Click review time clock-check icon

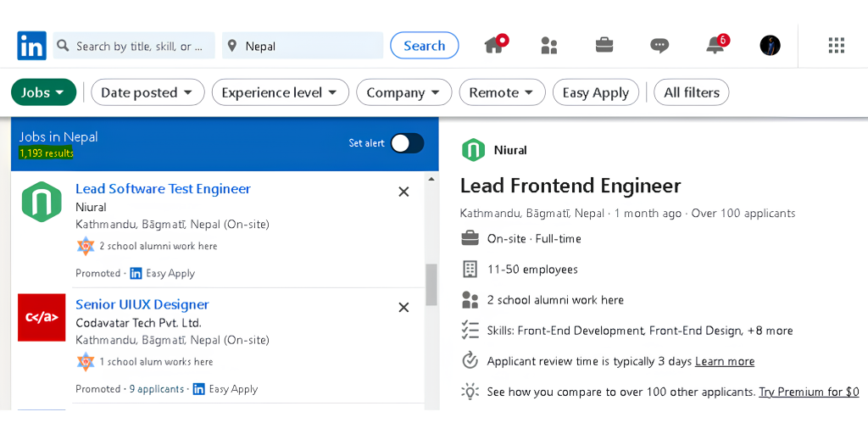[x=470, y=360]
